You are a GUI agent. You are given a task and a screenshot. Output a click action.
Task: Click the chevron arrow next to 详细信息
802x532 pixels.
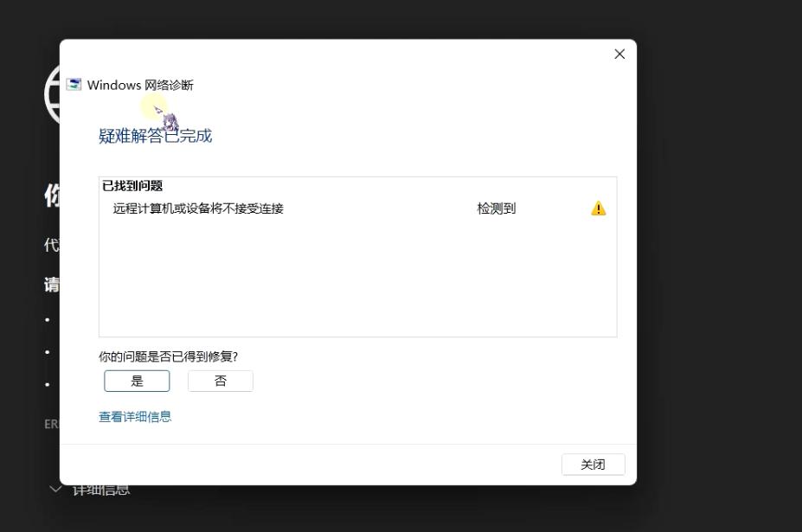[55, 488]
